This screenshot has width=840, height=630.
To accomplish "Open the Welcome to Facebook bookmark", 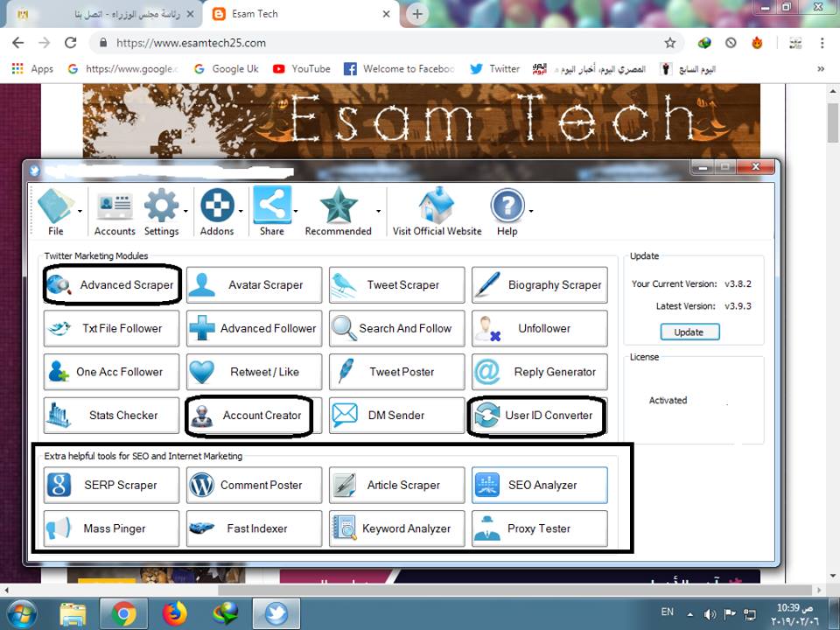I will (x=400, y=69).
